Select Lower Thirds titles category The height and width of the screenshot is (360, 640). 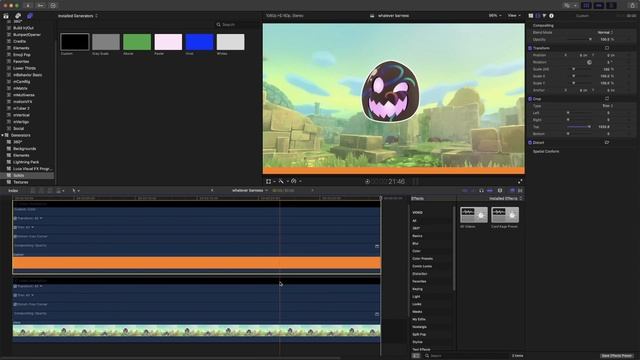(x=24, y=68)
